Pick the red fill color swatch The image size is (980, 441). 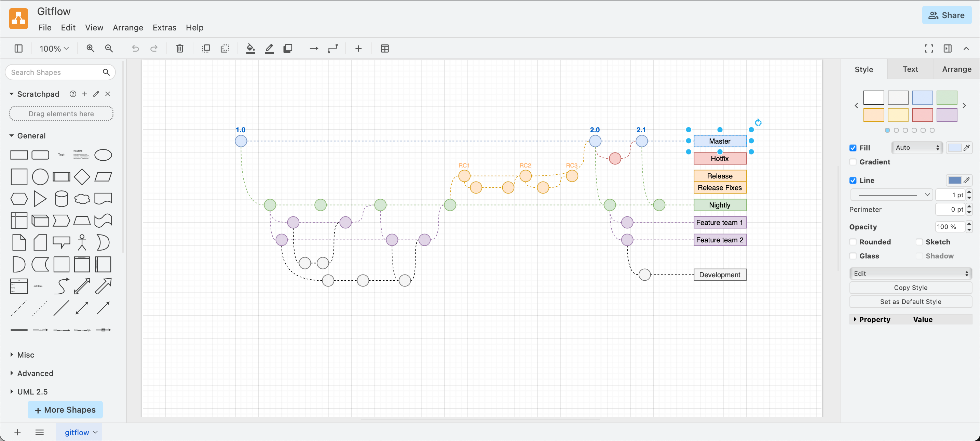click(x=923, y=115)
